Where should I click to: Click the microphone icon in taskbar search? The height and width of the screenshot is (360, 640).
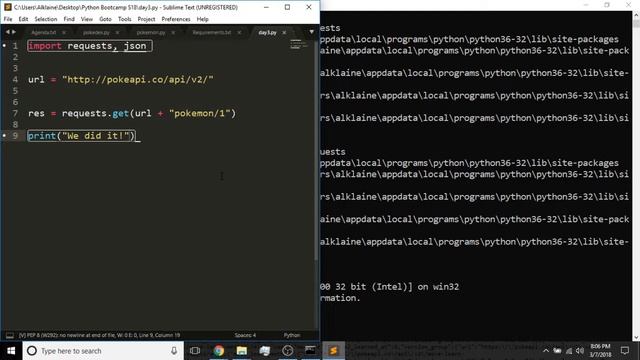(174, 351)
